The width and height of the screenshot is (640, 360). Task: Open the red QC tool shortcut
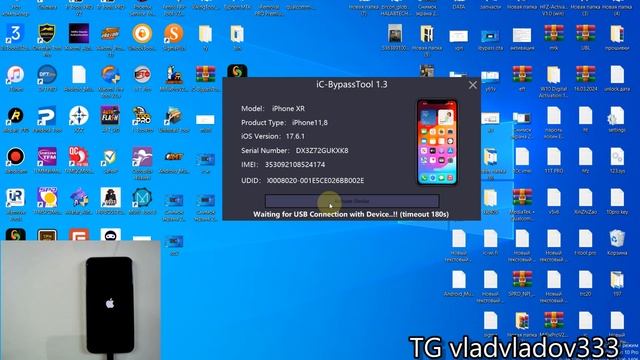click(x=79, y=157)
